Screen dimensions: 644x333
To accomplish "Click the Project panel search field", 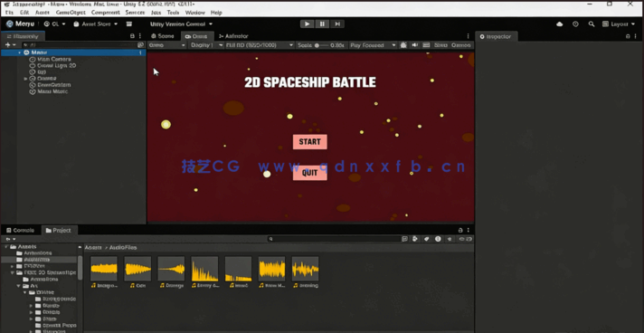I will [x=335, y=239].
